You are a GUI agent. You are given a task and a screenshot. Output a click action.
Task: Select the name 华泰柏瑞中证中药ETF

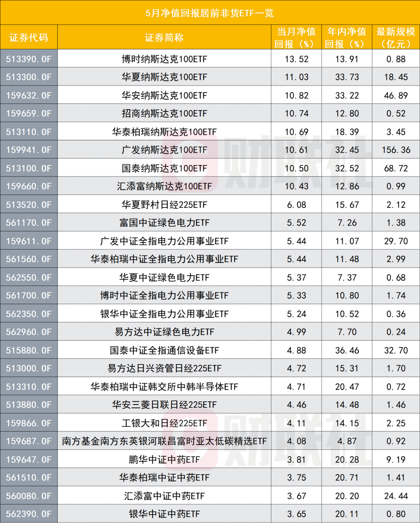(x=164, y=478)
